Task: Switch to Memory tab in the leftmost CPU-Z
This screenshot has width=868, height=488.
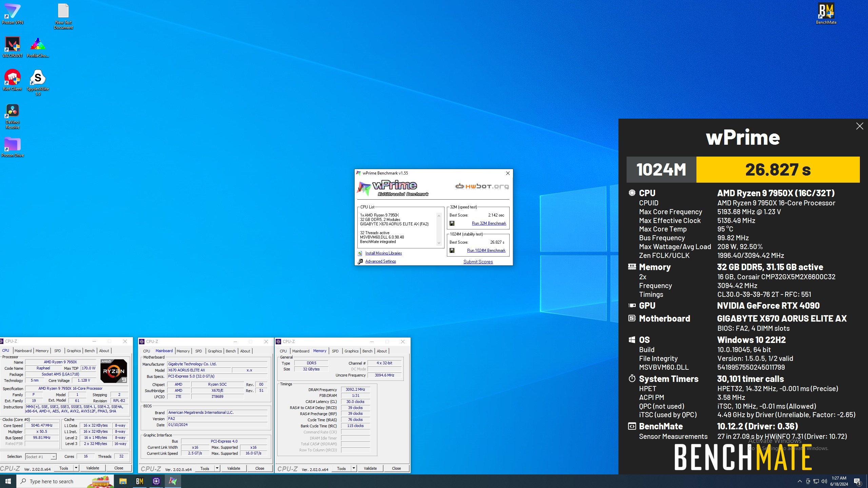Action: pyautogui.click(x=42, y=351)
